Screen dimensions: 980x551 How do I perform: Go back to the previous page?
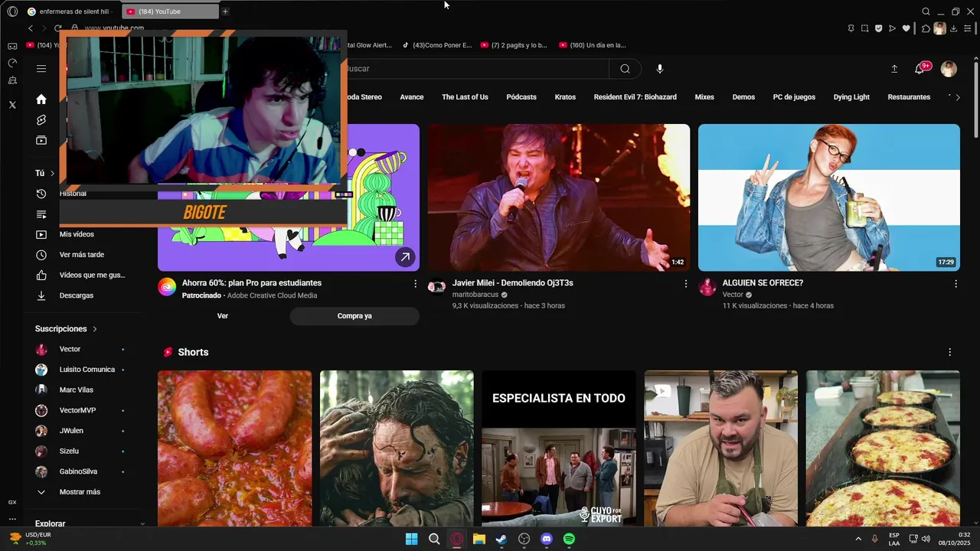click(x=31, y=28)
